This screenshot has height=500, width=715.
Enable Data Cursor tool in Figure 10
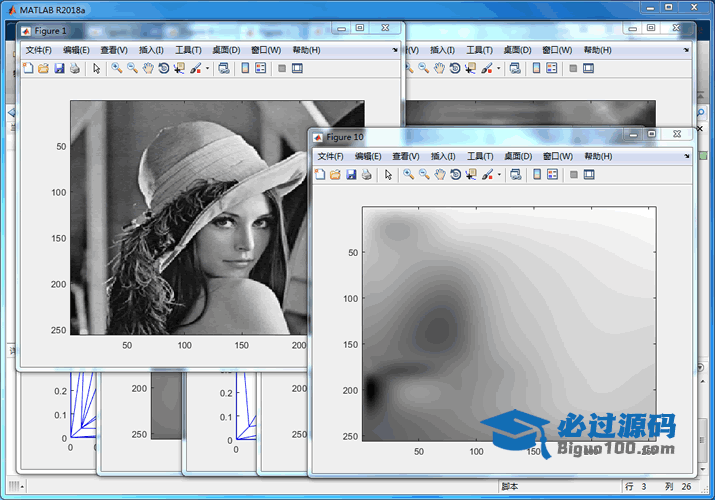click(471, 175)
